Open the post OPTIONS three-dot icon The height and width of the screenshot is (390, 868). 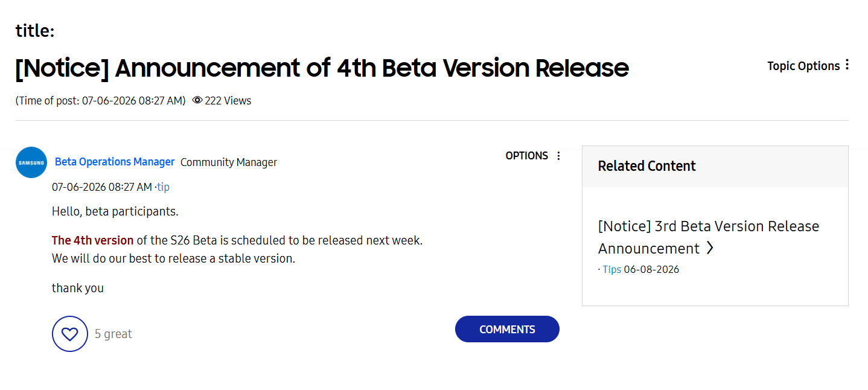[x=558, y=156]
